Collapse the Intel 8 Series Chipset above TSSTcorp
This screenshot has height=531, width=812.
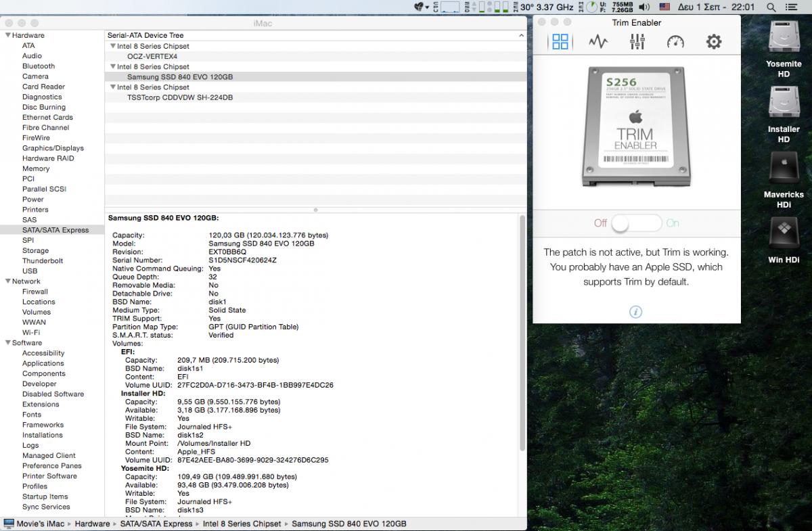pyautogui.click(x=113, y=87)
